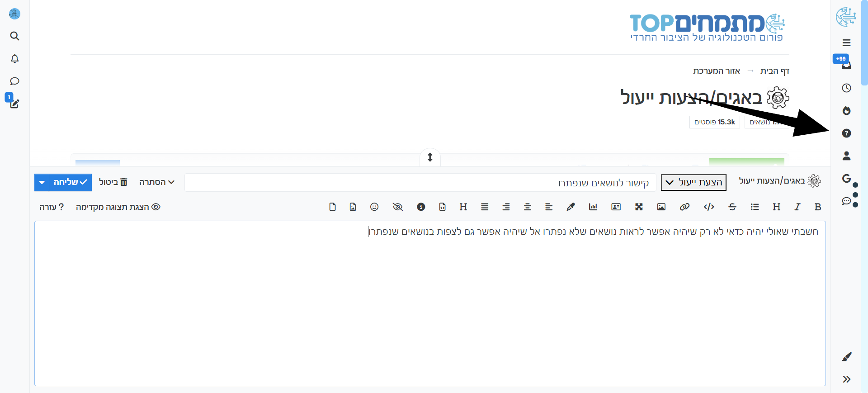Toggle the show preview eye option
868x393 pixels.
[x=118, y=207]
